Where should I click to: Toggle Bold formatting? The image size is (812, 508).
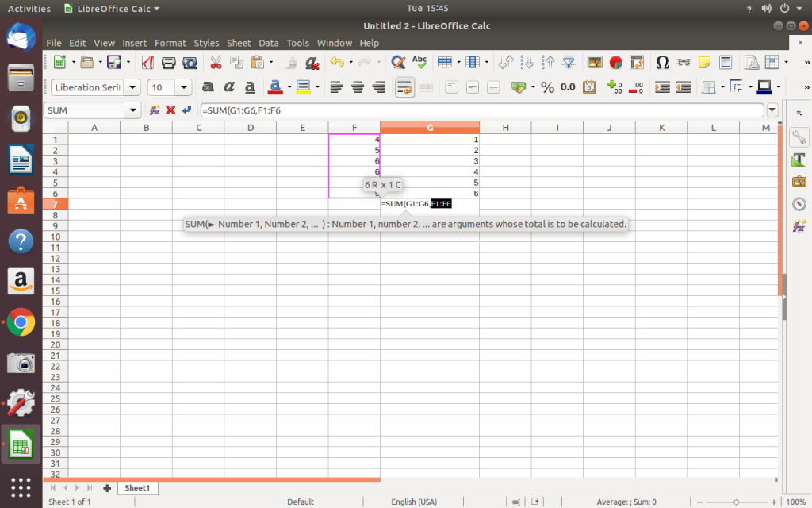pos(208,87)
